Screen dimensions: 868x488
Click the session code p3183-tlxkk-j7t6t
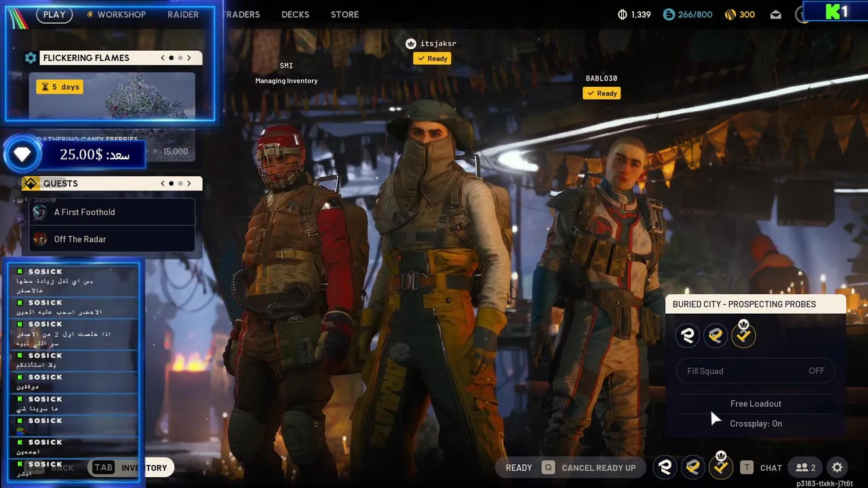(x=825, y=483)
